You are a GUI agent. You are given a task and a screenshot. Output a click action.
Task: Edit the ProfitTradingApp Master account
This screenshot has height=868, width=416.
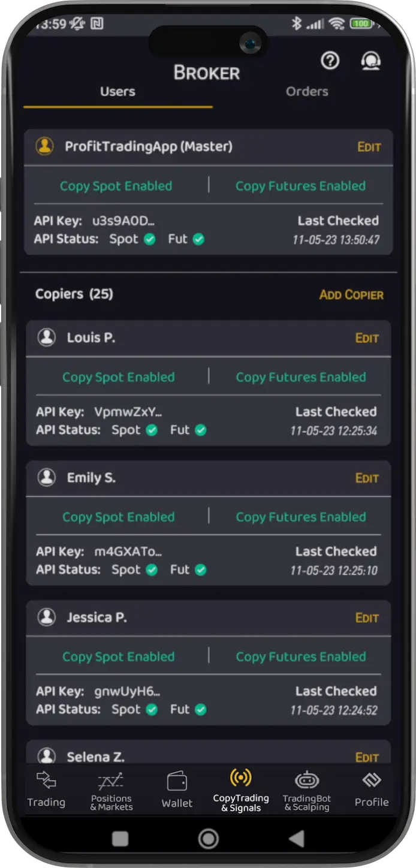(369, 147)
